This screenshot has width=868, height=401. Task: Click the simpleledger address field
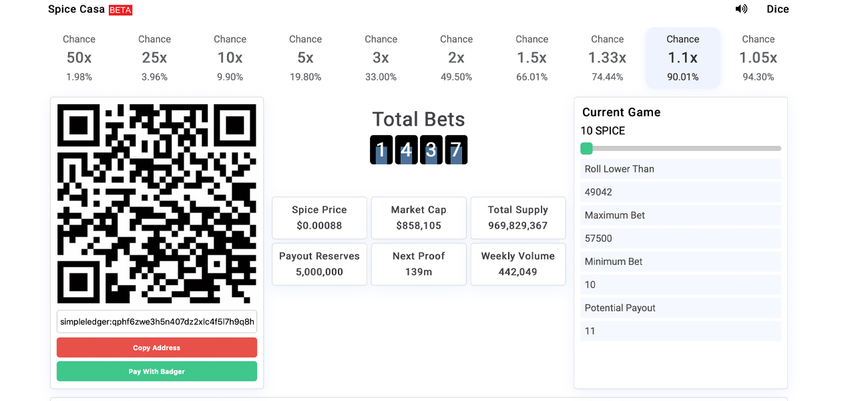[157, 321]
